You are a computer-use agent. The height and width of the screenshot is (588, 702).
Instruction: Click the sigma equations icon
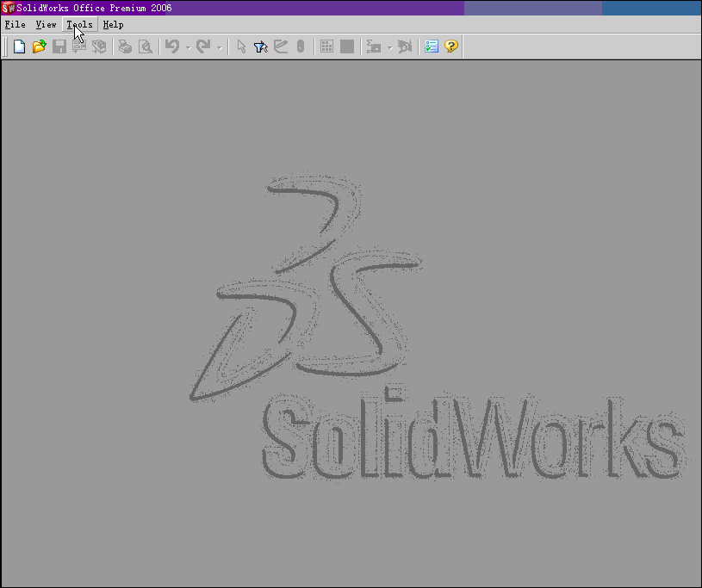pyautogui.click(x=373, y=46)
